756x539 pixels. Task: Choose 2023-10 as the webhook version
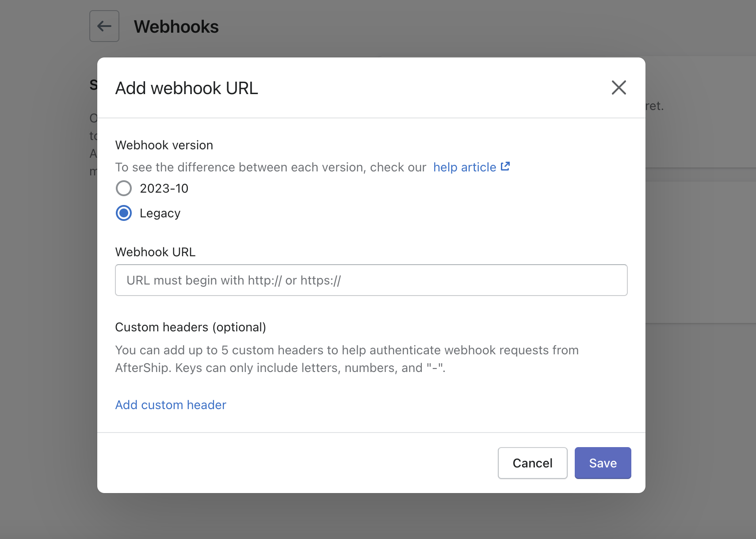point(124,188)
